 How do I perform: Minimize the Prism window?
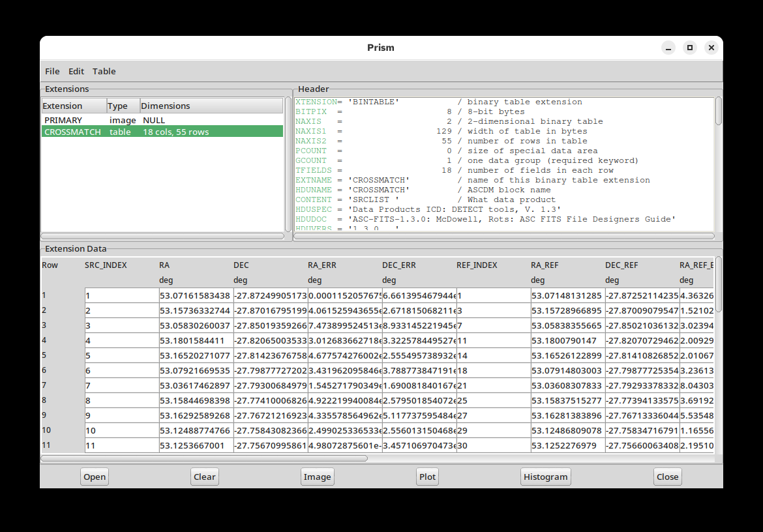(x=668, y=48)
